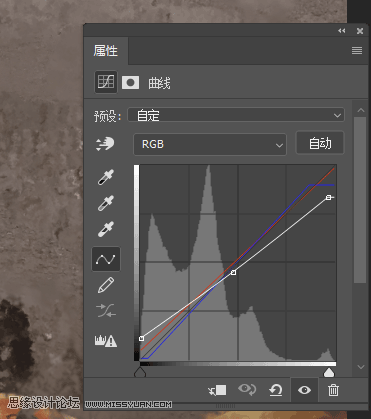
Task: Pick the white point eyedropper
Action: coord(106,229)
